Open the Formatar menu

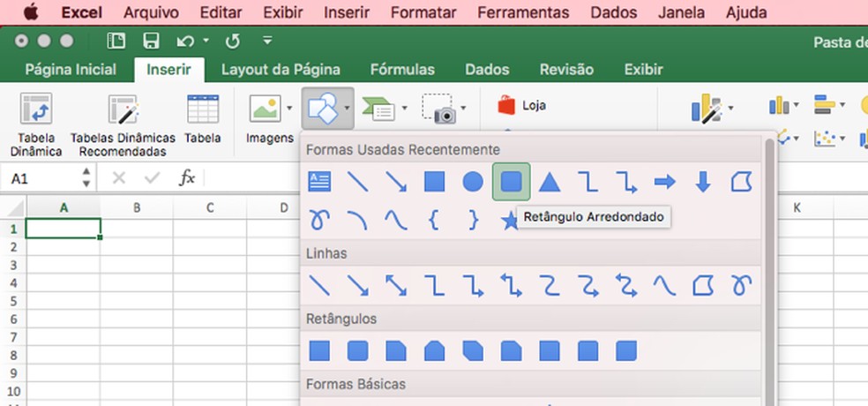[423, 12]
